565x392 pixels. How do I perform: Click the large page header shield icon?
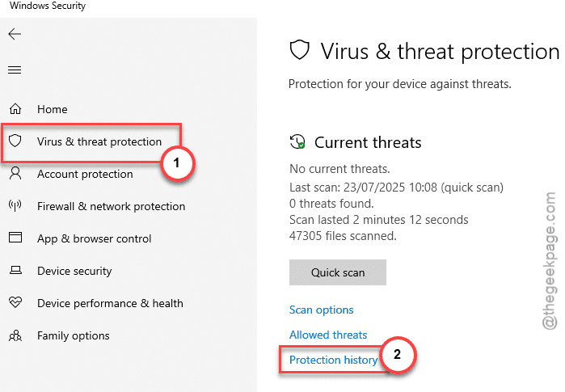300,50
